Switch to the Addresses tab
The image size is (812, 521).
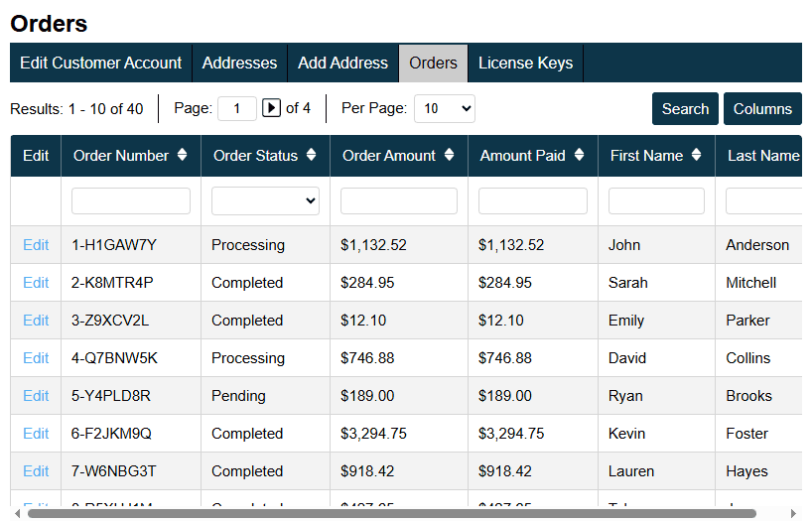point(240,64)
